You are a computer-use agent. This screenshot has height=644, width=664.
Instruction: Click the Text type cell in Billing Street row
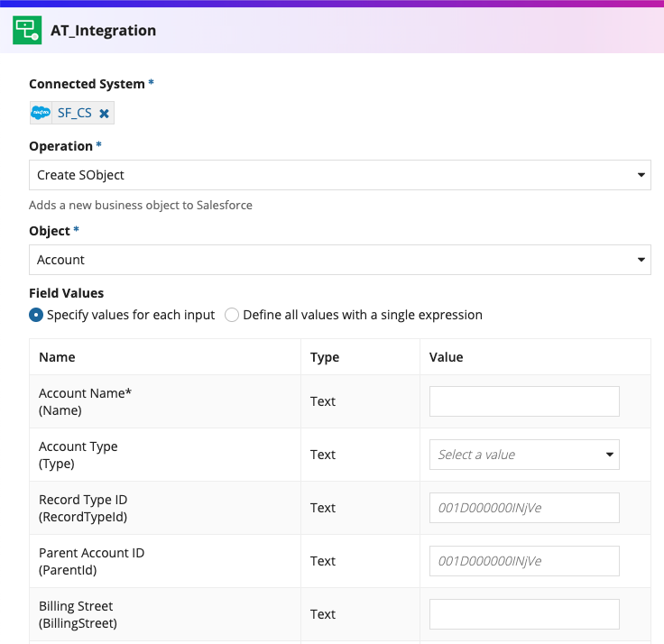pos(323,614)
